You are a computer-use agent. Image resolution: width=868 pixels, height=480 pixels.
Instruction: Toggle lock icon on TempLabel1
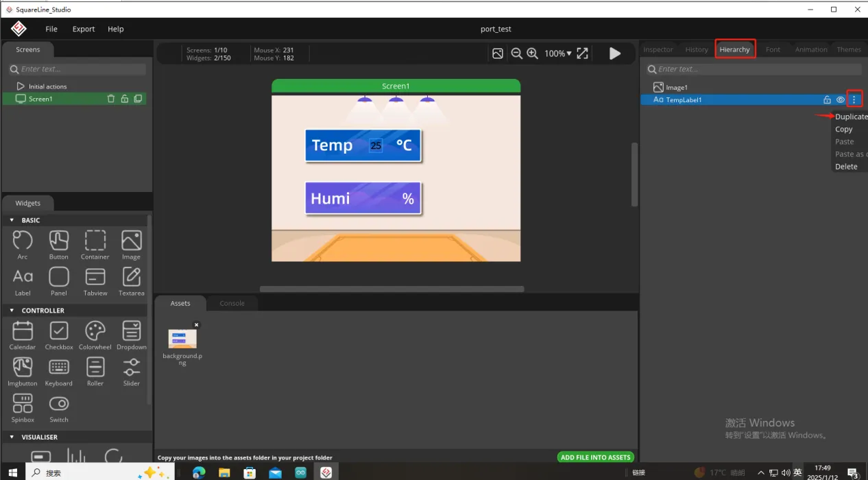point(827,100)
